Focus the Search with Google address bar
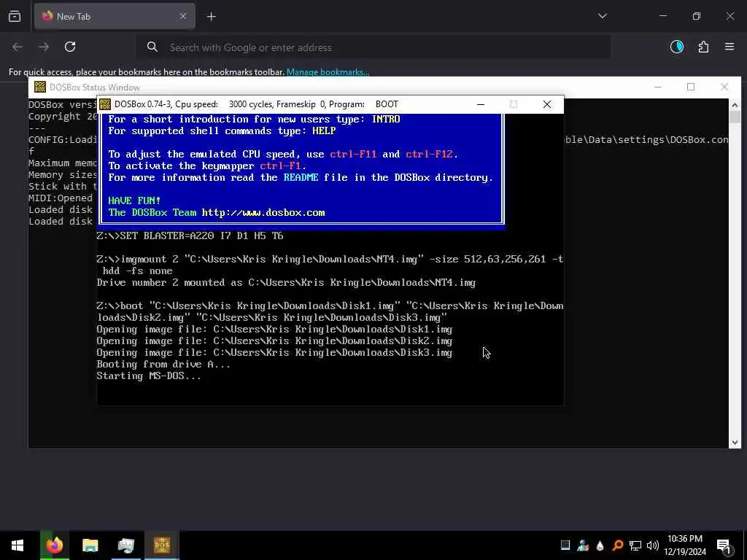This screenshot has height=560, width=747. (373, 47)
